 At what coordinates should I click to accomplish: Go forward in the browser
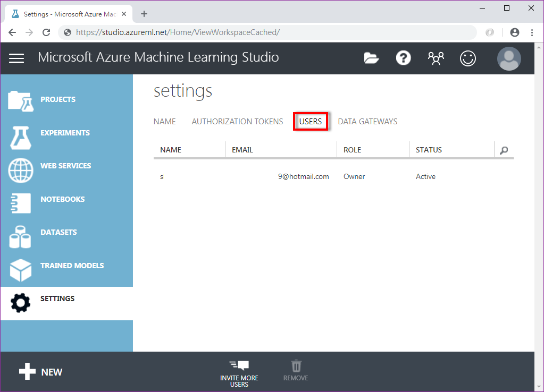(x=29, y=32)
